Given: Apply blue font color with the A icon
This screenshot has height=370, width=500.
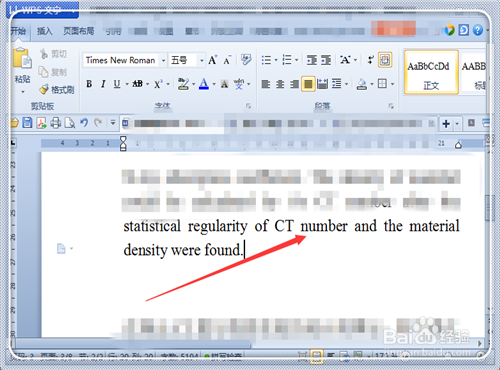Looking at the screenshot, I should coord(204,84).
